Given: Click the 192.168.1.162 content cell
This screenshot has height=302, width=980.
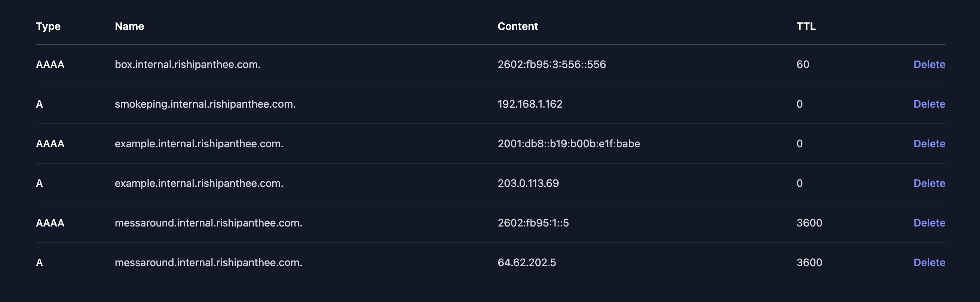Looking at the screenshot, I should point(530,104).
